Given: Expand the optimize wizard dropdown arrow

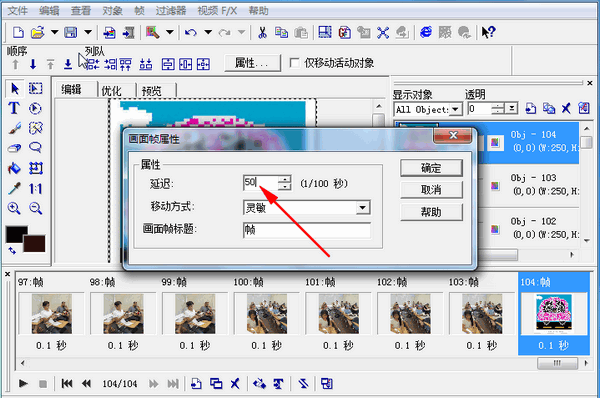Looking at the screenshot, I should pos(170,32).
